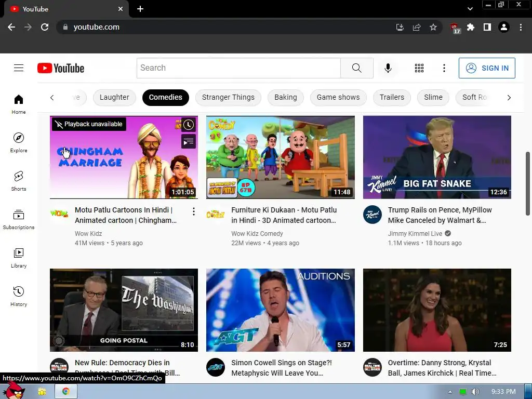The image size is (532, 399).
Task: Bookmark this page with the star
Action: [x=433, y=27]
